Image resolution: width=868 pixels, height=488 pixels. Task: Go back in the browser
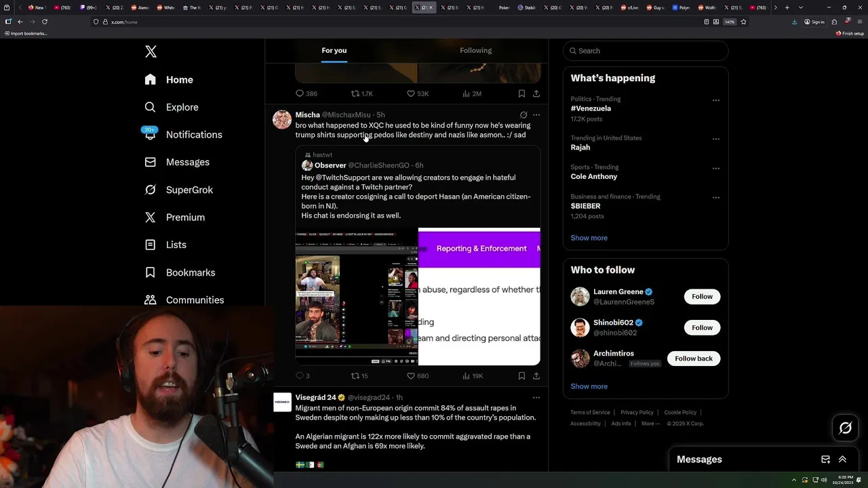[x=20, y=22]
